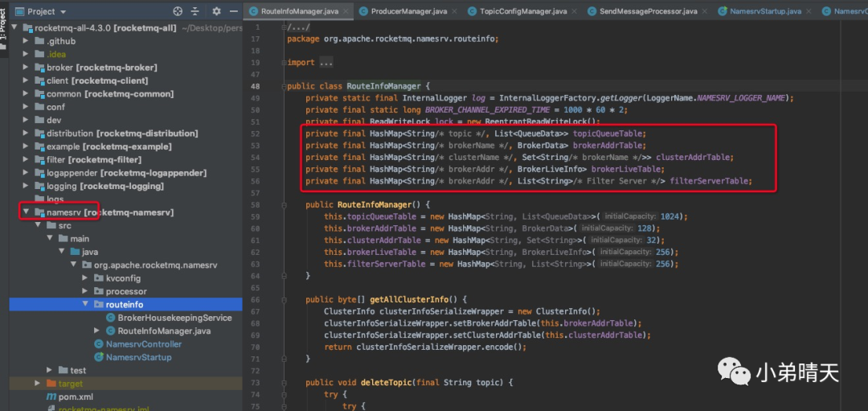The width and height of the screenshot is (868, 411).
Task: Expand the distribution module arrow
Action: (26, 134)
